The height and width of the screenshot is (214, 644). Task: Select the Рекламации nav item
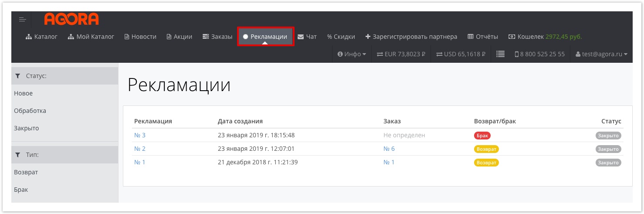(x=265, y=37)
